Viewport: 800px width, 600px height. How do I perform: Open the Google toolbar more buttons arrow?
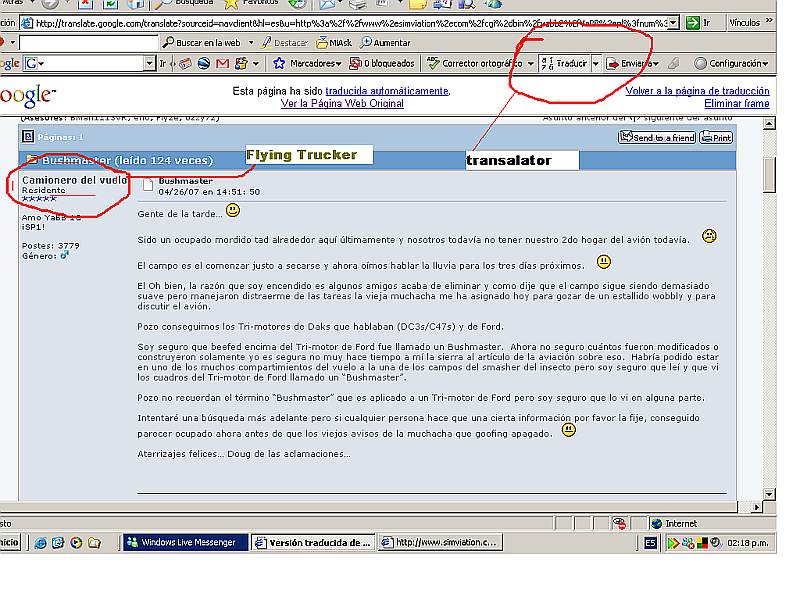tap(256, 64)
